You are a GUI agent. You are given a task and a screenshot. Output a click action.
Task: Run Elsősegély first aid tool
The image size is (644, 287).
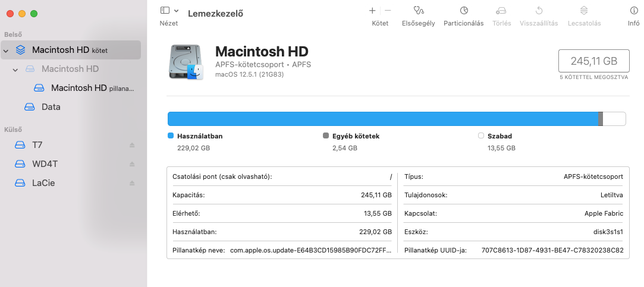(x=419, y=11)
